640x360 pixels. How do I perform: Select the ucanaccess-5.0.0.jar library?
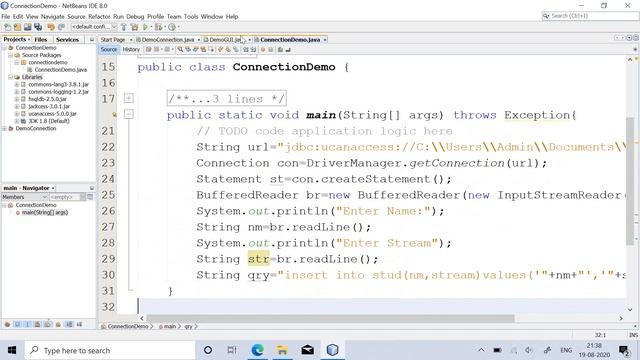tap(52, 114)
